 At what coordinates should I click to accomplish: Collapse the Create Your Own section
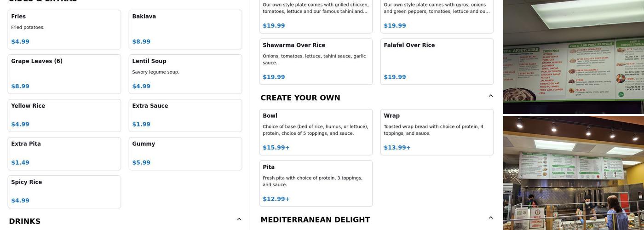point(490,96)
